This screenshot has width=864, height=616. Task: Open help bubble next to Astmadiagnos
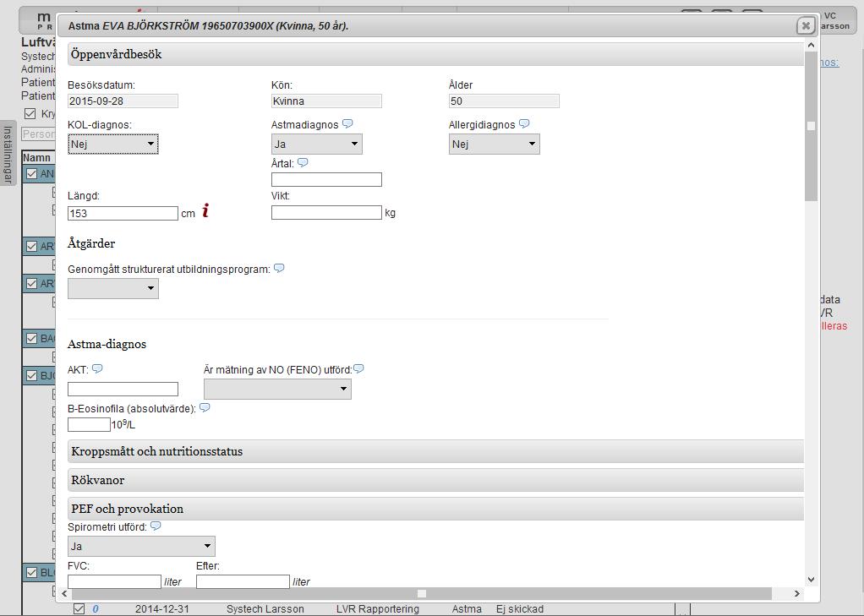347,124
